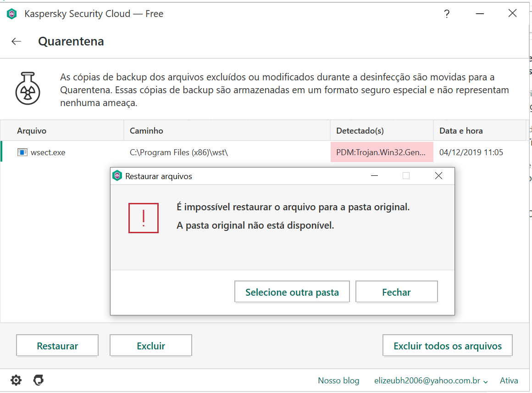532x393 pixels.
Task: Open settings via the gear icon
Action: click(16, 380)
